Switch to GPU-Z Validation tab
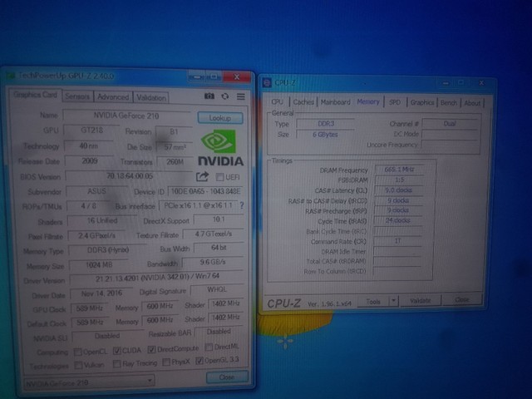Screen dimensions: 532x399 [x=151, y=98]
